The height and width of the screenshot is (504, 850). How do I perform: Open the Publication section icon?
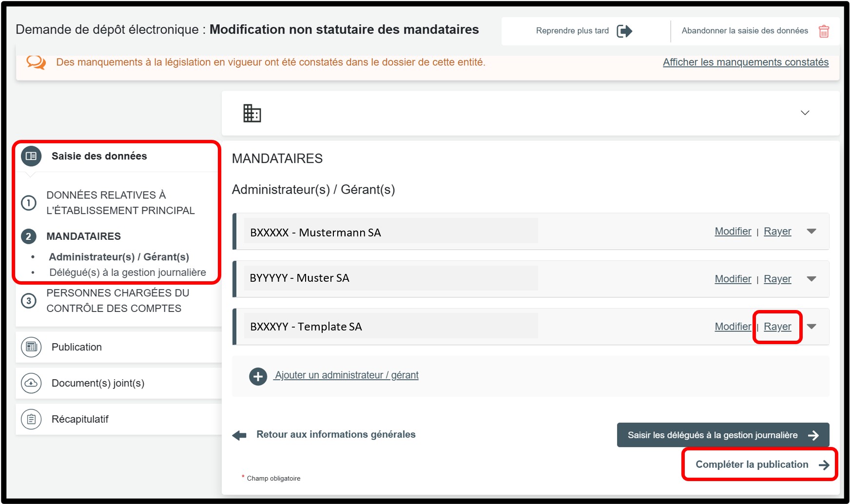[x=31, y=347]
